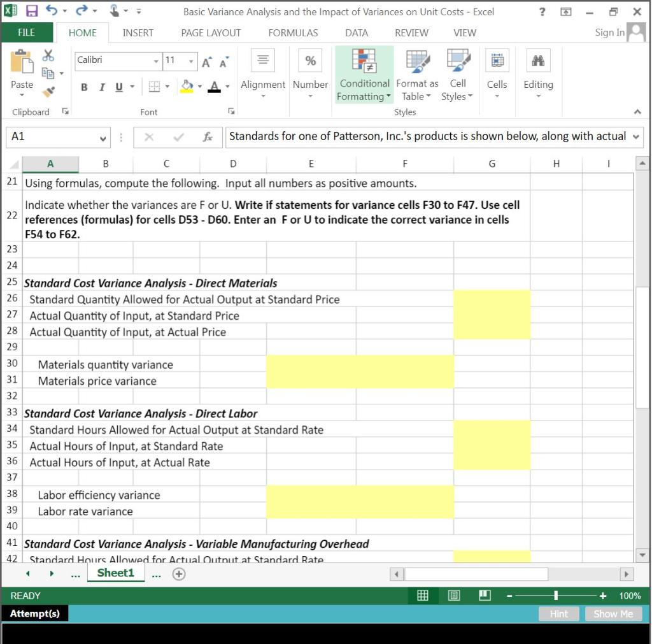Image resolution: width=652 pixels, height=644 pixels.
Task: Switch to the FORMULAS ribbon tab
Action: [x=292, y=32]
